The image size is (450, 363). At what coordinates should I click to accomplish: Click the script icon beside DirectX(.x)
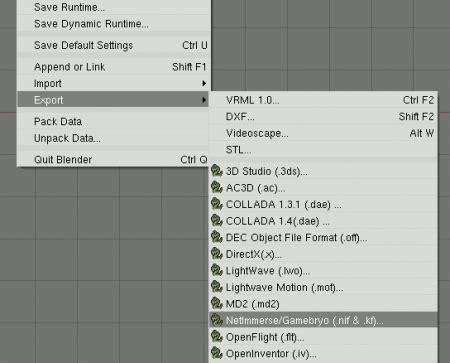click(x=217, y=254)
